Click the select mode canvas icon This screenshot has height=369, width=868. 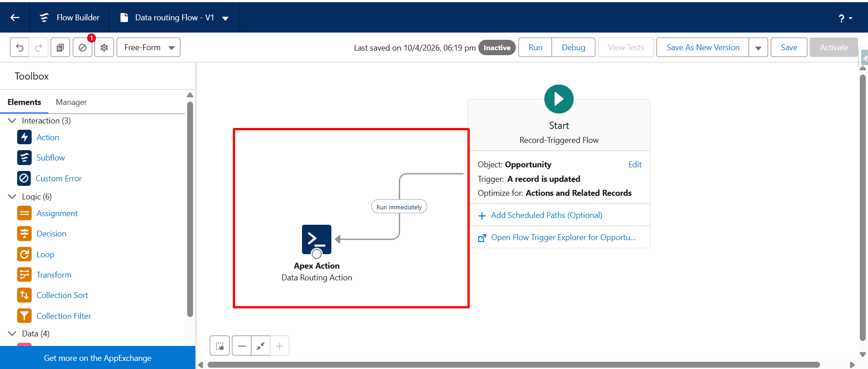[220, 346]
